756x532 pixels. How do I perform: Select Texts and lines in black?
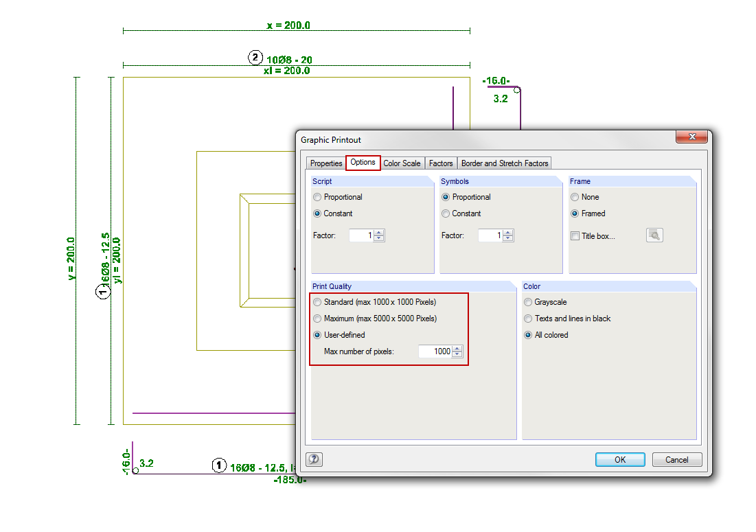pyautogui.click(x=527, y=319)
